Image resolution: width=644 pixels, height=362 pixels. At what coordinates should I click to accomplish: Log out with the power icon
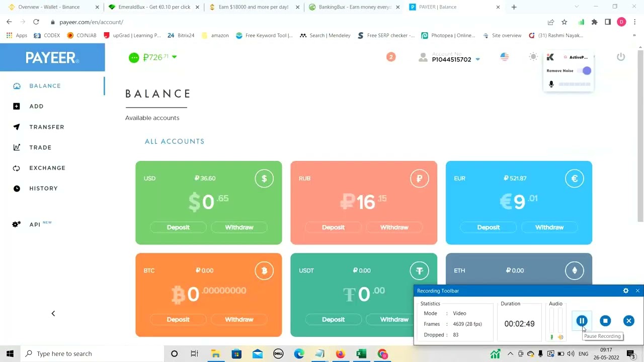point(621,57)
